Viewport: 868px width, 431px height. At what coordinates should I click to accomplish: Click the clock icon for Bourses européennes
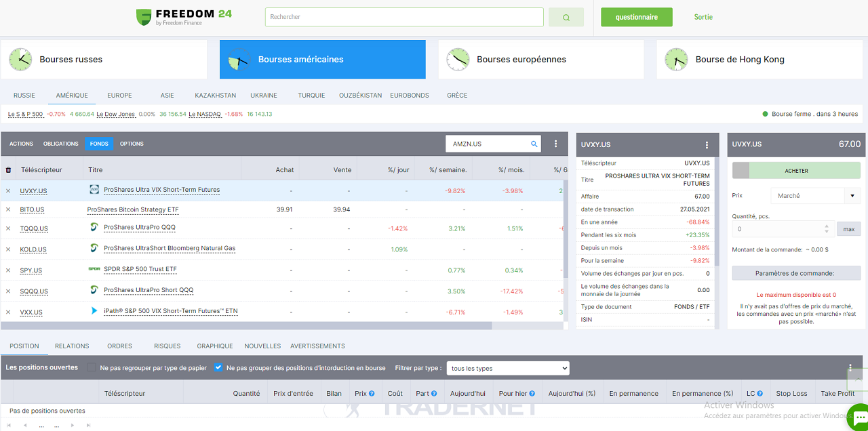click(x=458, y=60)
